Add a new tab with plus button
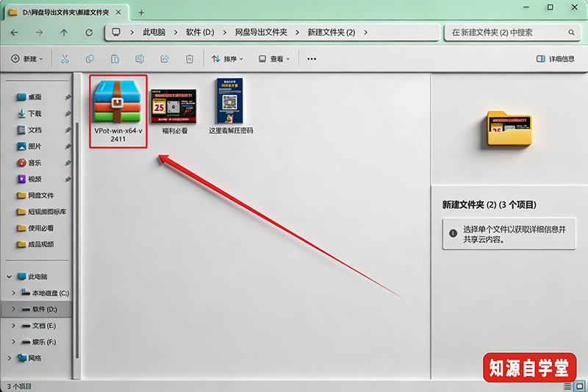This screenshot has width=588, height=392. (x=141, y=13)
